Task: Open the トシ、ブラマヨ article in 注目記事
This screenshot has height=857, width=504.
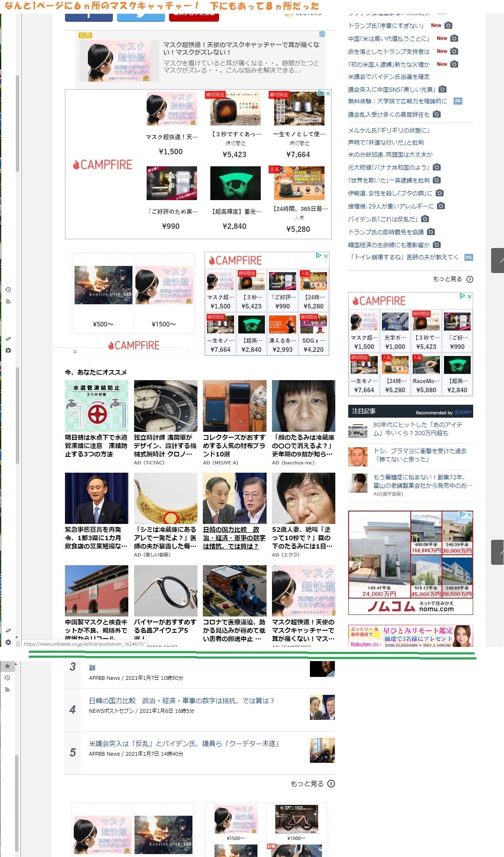Action: click(x=419, y=455)
